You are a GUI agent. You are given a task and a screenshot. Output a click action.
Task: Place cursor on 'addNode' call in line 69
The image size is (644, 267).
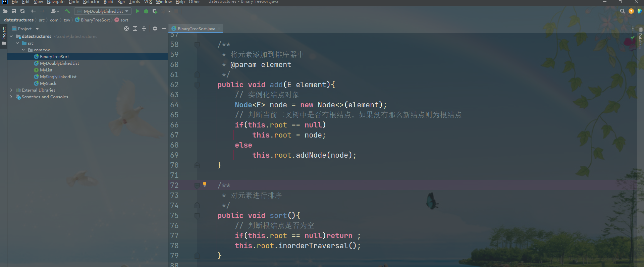point(311,155)
